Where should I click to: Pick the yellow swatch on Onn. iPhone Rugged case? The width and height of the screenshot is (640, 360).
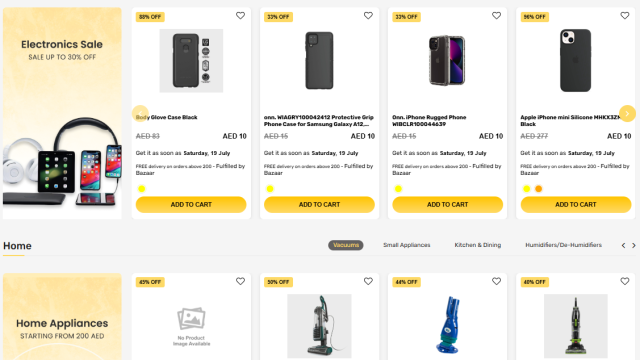tap(398, 189)
